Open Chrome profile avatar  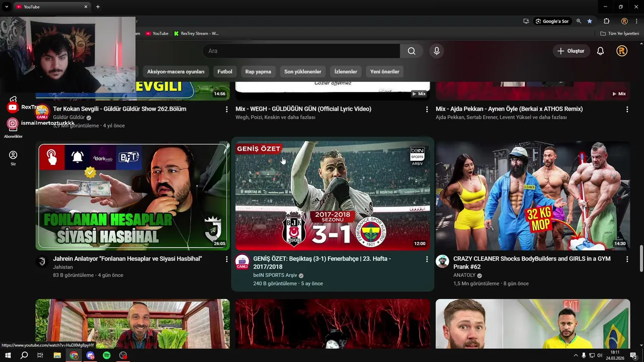pyautogui.click(x=624, y=21)
